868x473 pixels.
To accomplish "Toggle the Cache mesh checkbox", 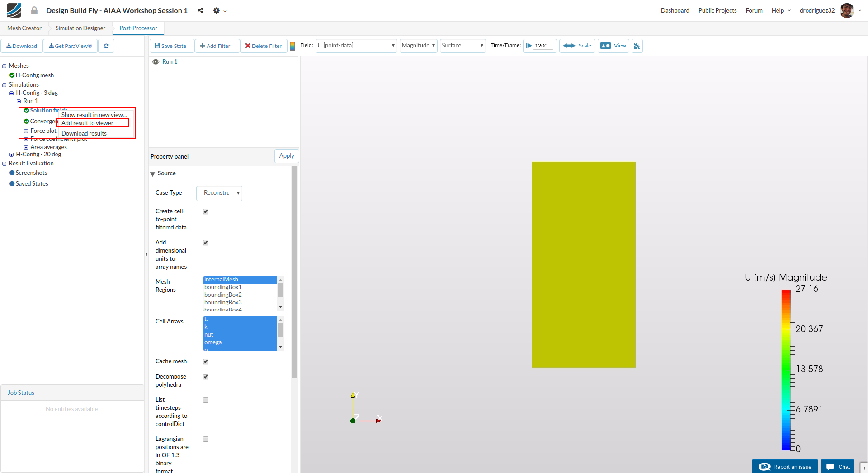I will click(206, 361).
